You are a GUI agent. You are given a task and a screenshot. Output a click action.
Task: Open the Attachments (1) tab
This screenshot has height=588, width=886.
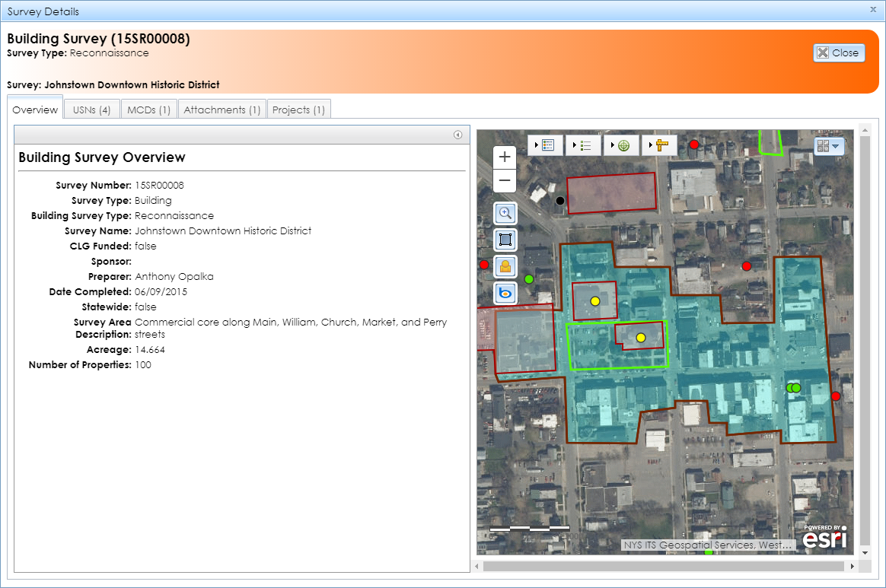click(221, 109)
